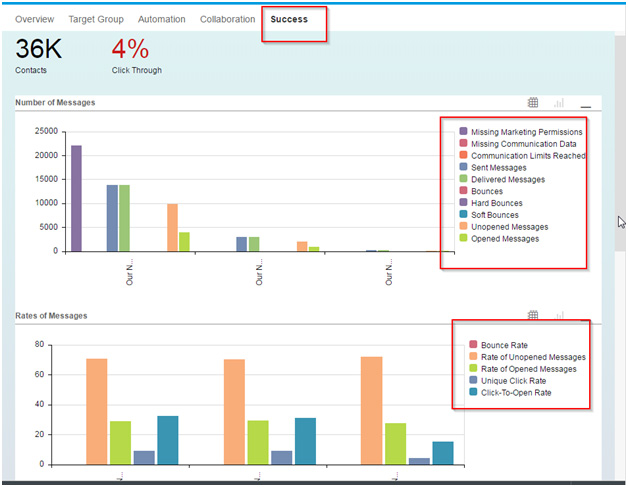This screenshot has width=628, height=487.
Task: Click Communication Limits Reached legend swatch
Action: [463, 155]
